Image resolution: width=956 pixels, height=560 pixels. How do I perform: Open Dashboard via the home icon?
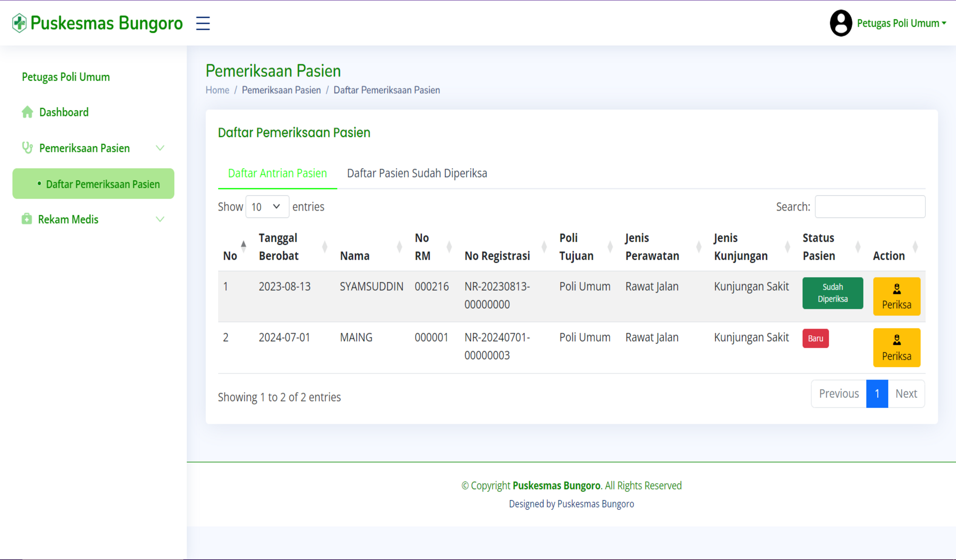click(x=27, y=112)
